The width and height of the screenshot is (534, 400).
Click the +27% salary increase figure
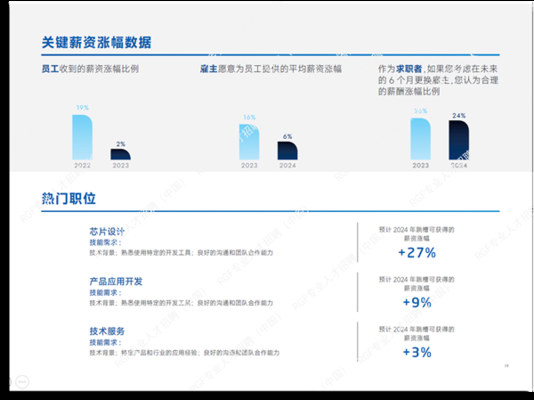(x=417, y=253)
